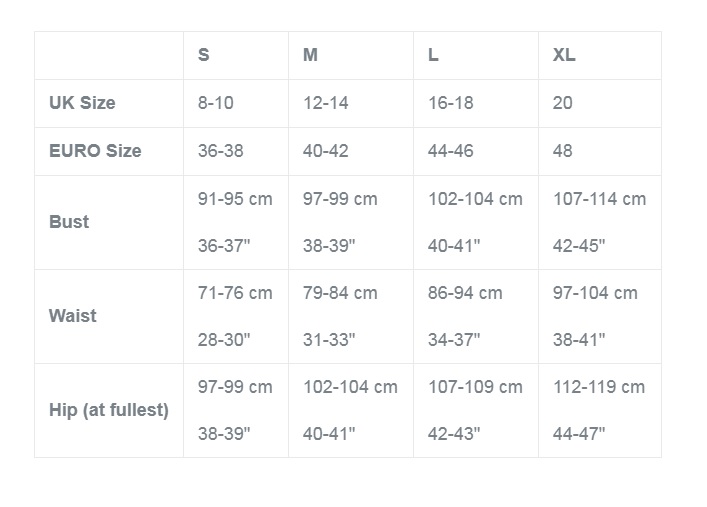Select the XL column header

tap(564, 55)
